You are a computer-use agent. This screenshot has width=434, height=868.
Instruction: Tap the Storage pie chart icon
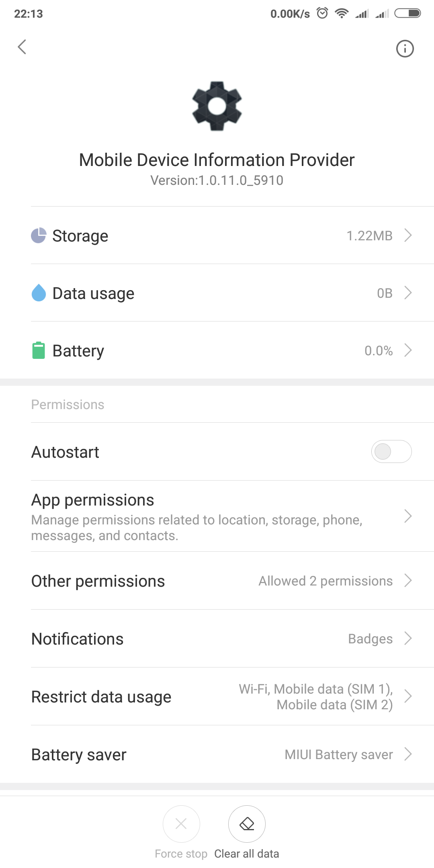[39, 235]
